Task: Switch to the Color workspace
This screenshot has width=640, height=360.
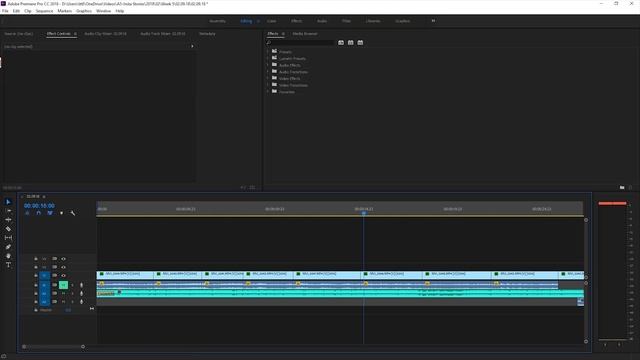Action: (x=271, y=21)
